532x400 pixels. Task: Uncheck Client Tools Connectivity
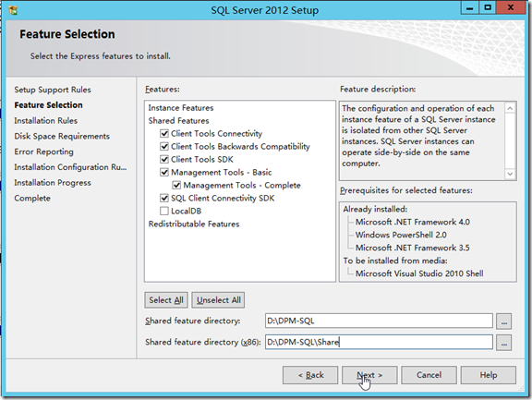pyautogui.click(x=164, y=134)
